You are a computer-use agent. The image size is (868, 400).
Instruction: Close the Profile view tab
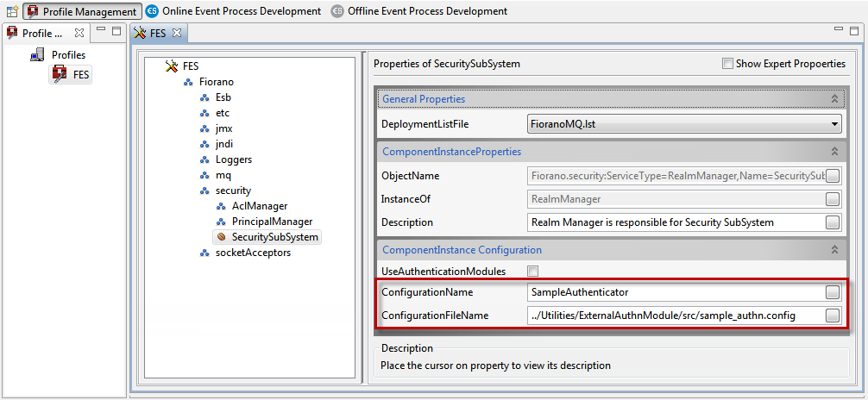click(79, 34)
